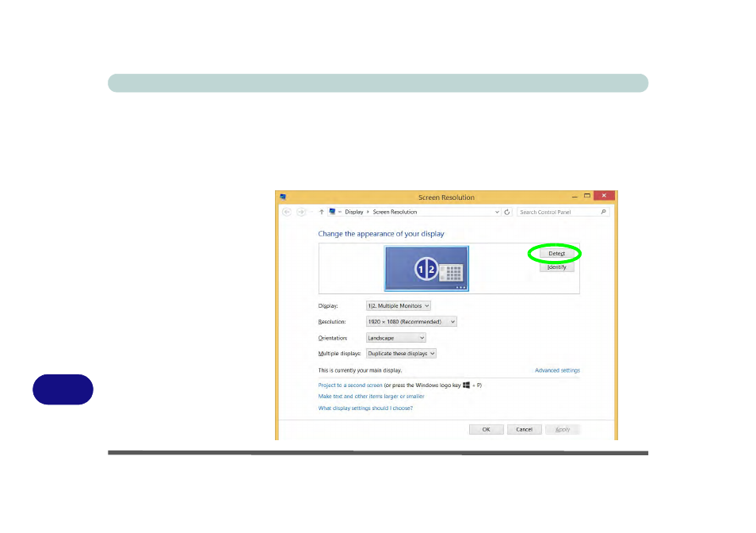Select Display in the address breadcrumb

354,213
